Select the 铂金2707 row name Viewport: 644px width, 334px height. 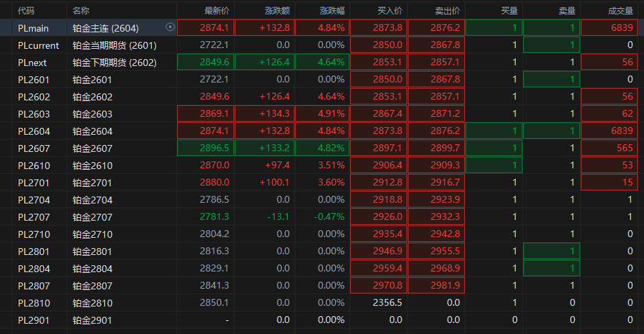(92, 217)
